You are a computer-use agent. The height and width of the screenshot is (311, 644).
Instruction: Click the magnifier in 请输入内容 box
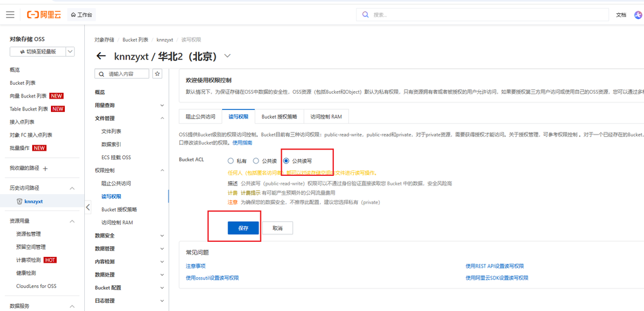101,74
